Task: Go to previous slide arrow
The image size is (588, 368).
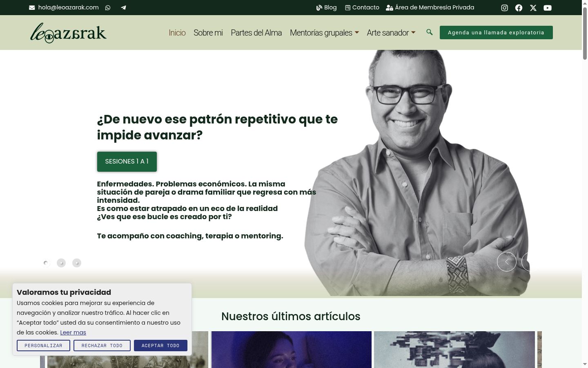Action: [x=507, y=262]
